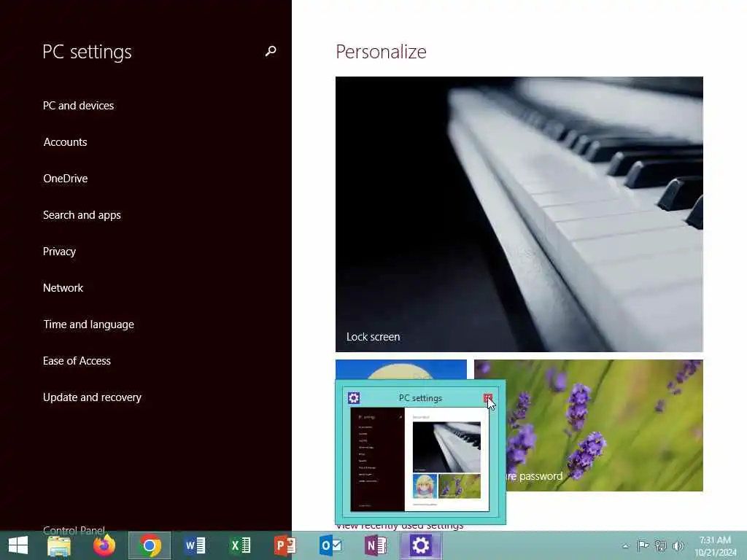Open the account picture tile
This screenshot has width=747, height=560.
(x=400, y=369)
